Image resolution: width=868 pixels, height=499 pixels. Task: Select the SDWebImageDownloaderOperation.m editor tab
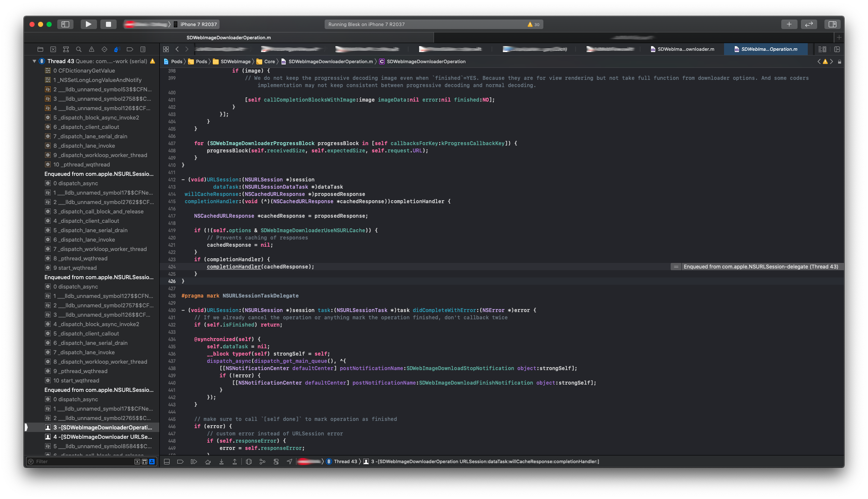[x=766, y=49]
